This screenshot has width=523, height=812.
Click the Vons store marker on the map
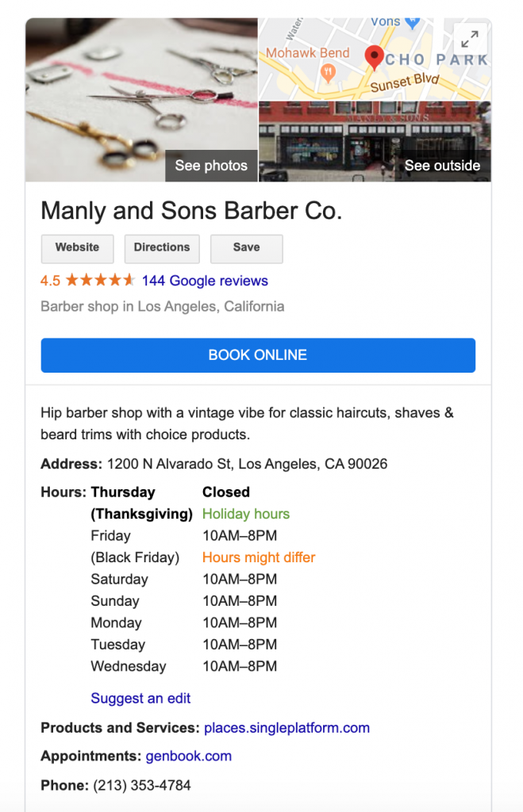point(412,23)
